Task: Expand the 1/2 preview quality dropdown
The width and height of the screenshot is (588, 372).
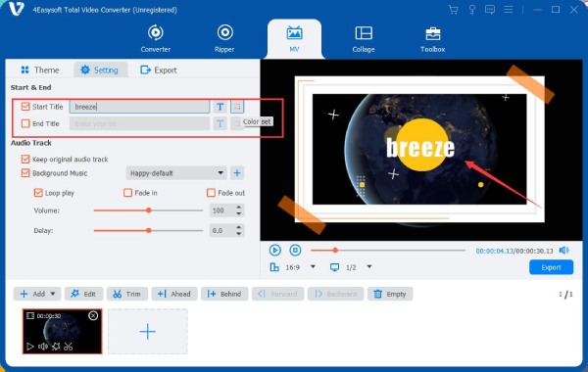Action: tap(369, 266)
